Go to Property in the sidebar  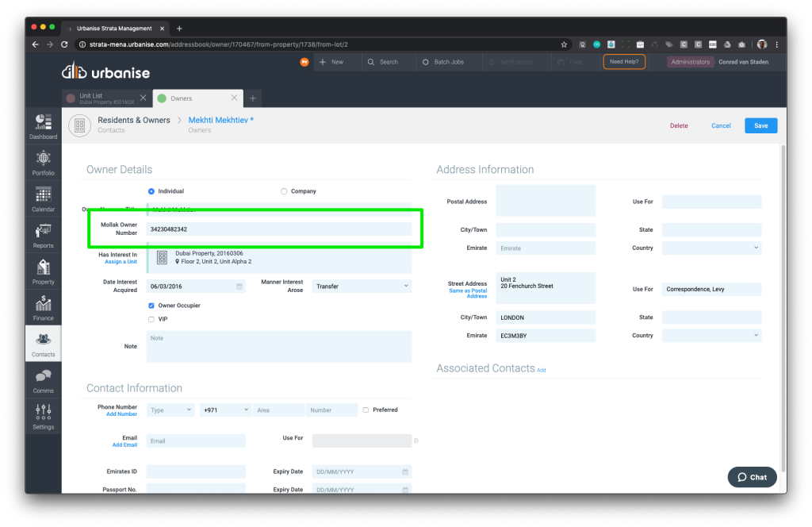[44, 271]
